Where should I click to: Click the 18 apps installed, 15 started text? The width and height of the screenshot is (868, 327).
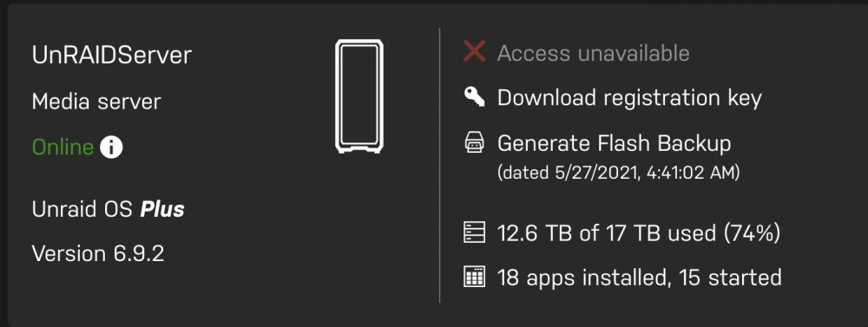coord(640,277)
